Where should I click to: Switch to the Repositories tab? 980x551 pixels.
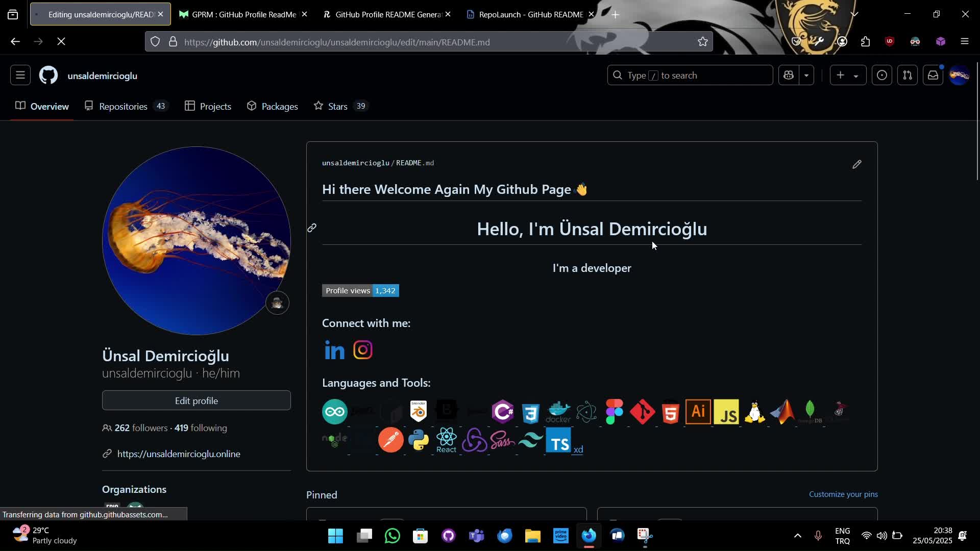click(127, 106)
